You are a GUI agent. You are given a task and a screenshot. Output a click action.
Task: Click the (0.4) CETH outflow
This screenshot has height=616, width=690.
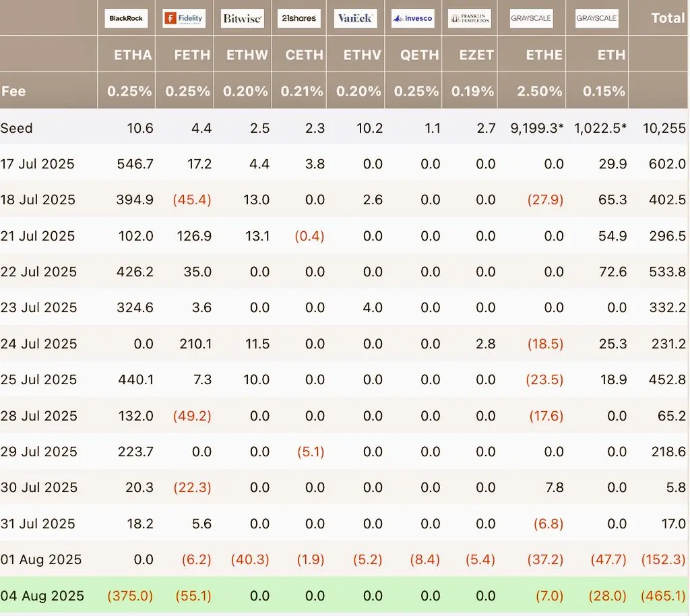309,236
